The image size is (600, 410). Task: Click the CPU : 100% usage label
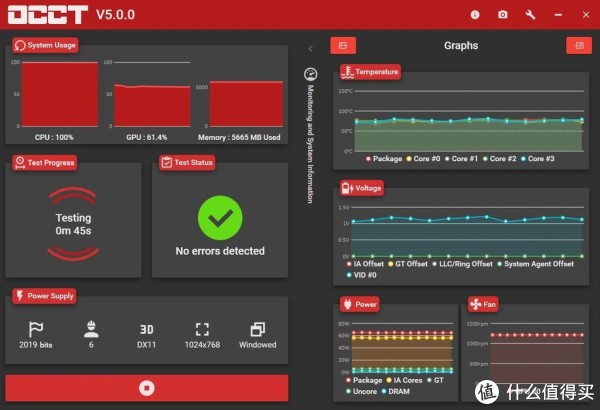[x=54, y=137]
